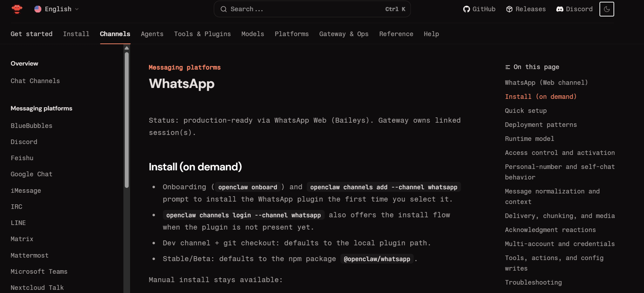Screen dimensions: 644x293
Task: Jump to Message normalization and context
Action: click(x=553, y=197)
